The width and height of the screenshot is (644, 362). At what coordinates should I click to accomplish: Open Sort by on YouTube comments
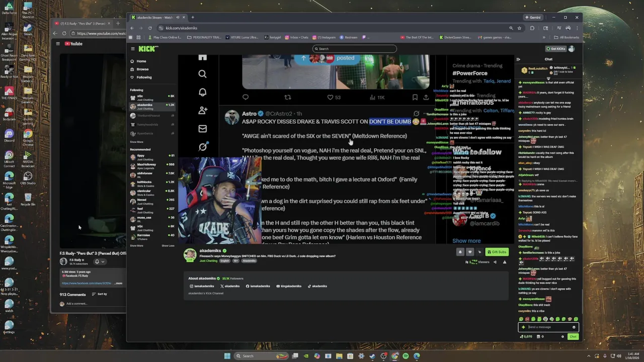(x=99, y=294)
